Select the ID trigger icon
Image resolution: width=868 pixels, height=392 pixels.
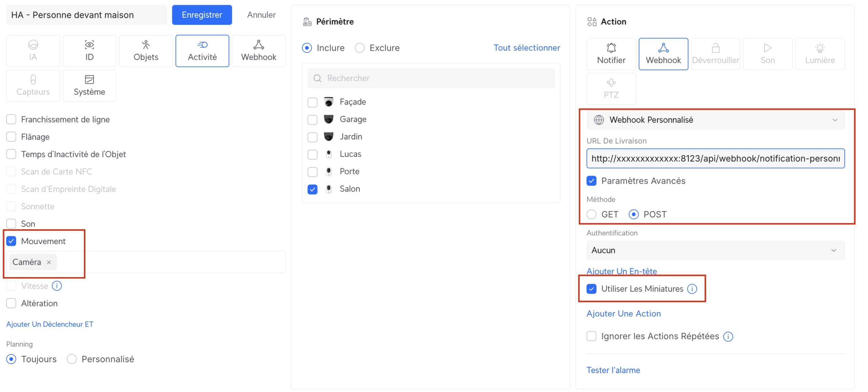click(89, 45)
